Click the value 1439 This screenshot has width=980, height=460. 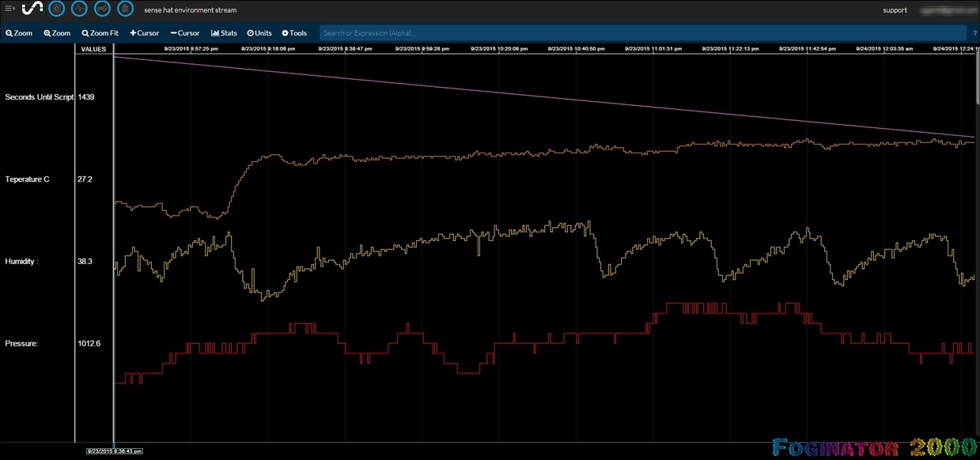pyautogui.click(x=86, y=97)
